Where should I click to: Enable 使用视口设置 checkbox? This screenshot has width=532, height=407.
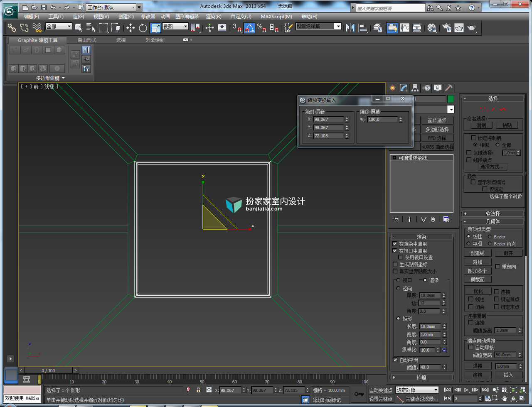tap(401, 257)
